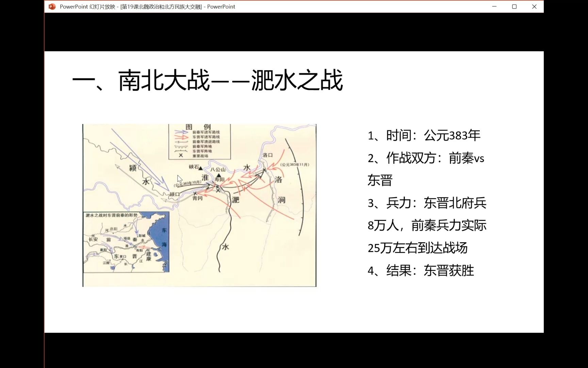Click the text line 2、作战双方：前秦vs
The width and height of the screenshot is (588, 368).
tap(426, 158)
